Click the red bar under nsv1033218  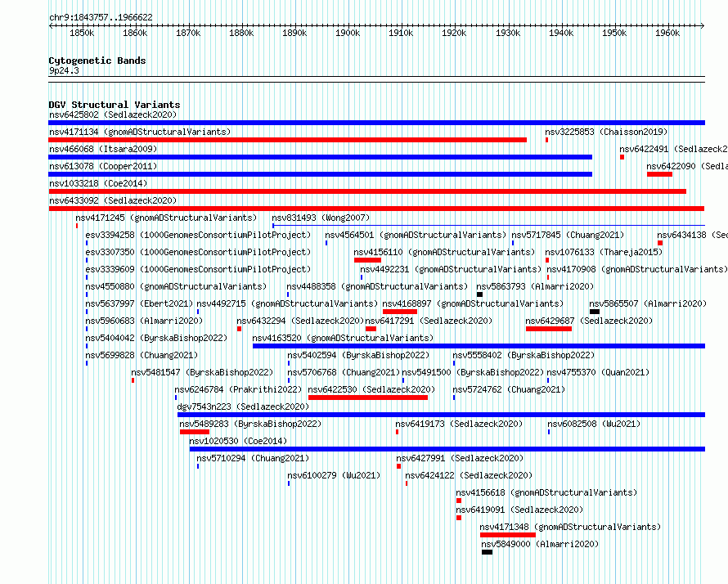(x=367, y=191)
